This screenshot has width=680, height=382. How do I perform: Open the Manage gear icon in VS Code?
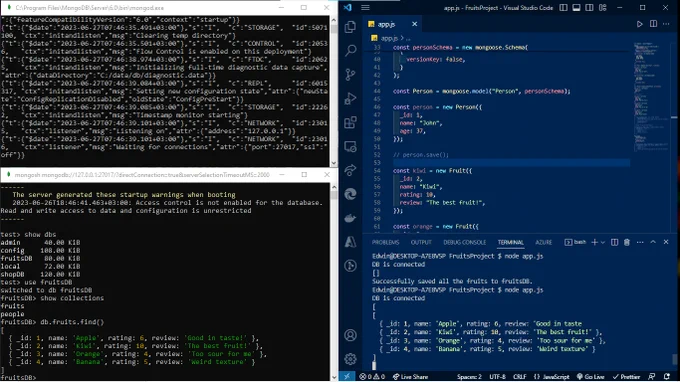tap(350, 359)
